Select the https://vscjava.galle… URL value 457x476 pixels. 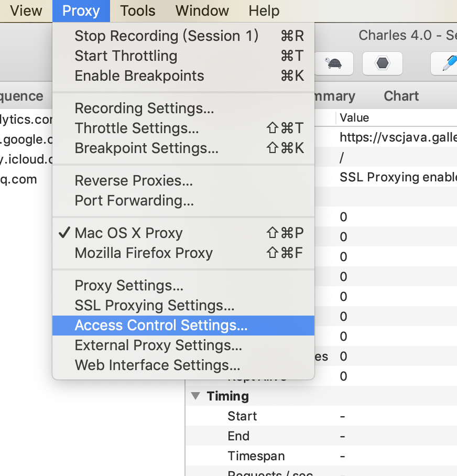point(398,137)
